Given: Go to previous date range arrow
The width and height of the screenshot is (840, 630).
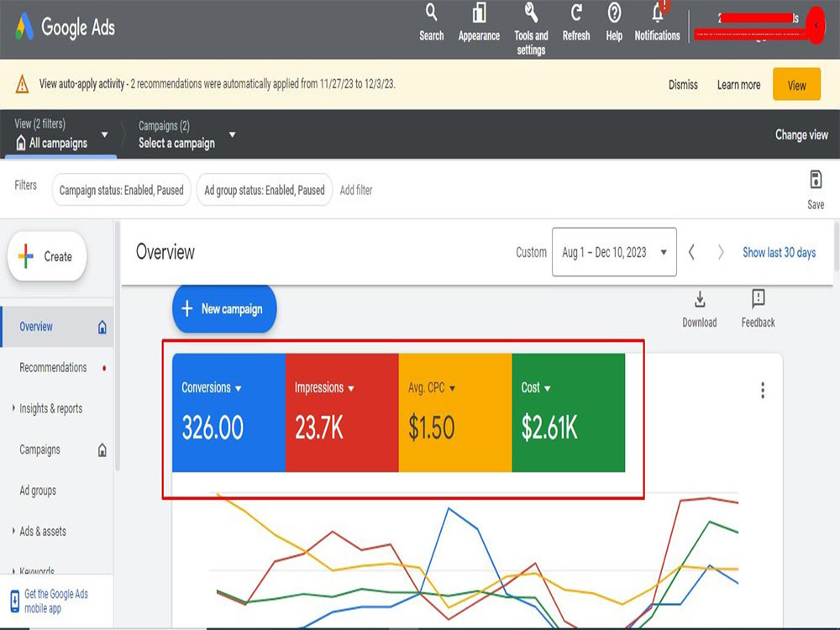Looking at the screenshot, I should 691,252.
